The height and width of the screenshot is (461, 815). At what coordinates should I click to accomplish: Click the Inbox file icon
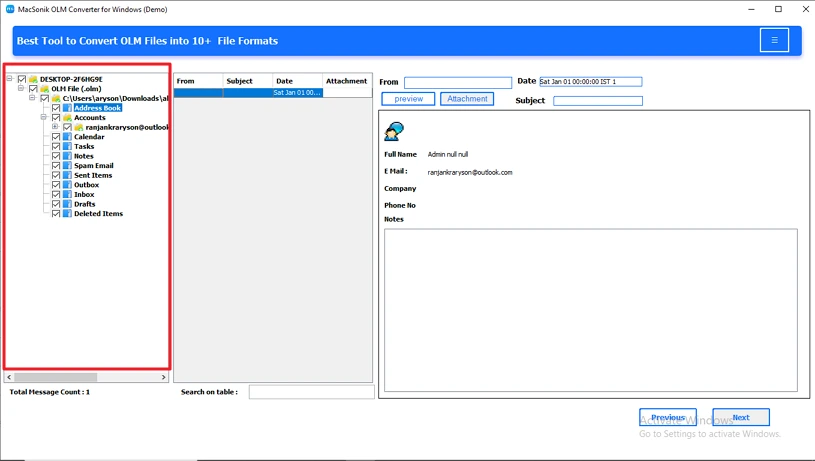[67, 194]
